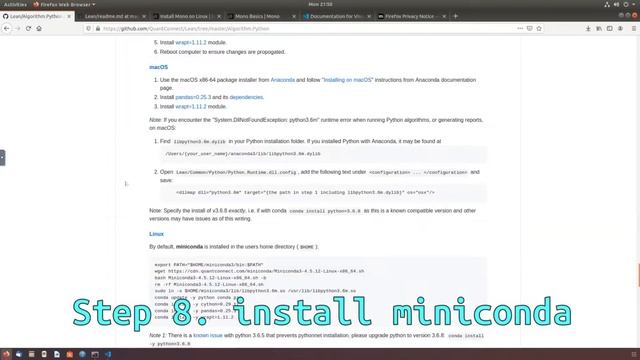This screenshot has width=640, height=360.
Task: Close the Install Mono on Linux tab
Action: point(219,16)
